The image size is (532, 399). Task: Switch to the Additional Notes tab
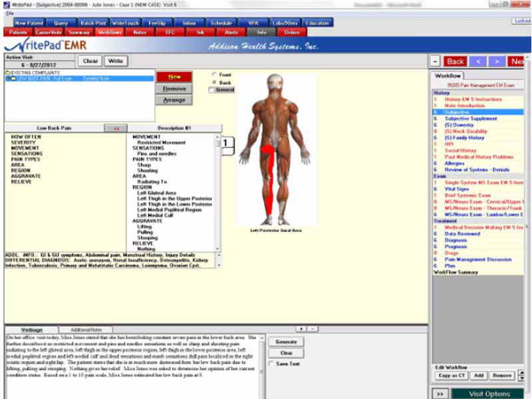click(88, 330)
